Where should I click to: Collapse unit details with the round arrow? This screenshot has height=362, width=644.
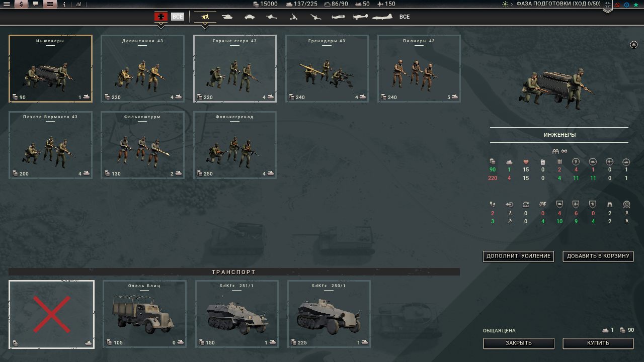pyautogui.click(x=633, y=45)
